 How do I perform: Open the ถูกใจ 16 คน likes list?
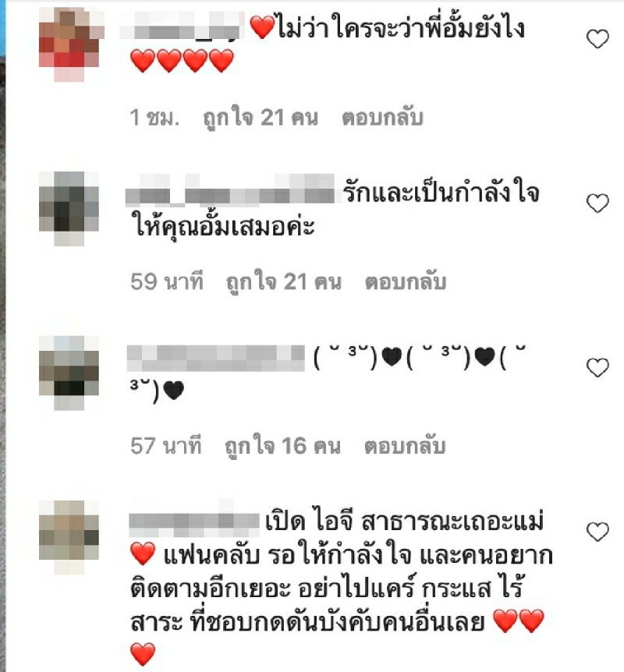coord(282,446)
